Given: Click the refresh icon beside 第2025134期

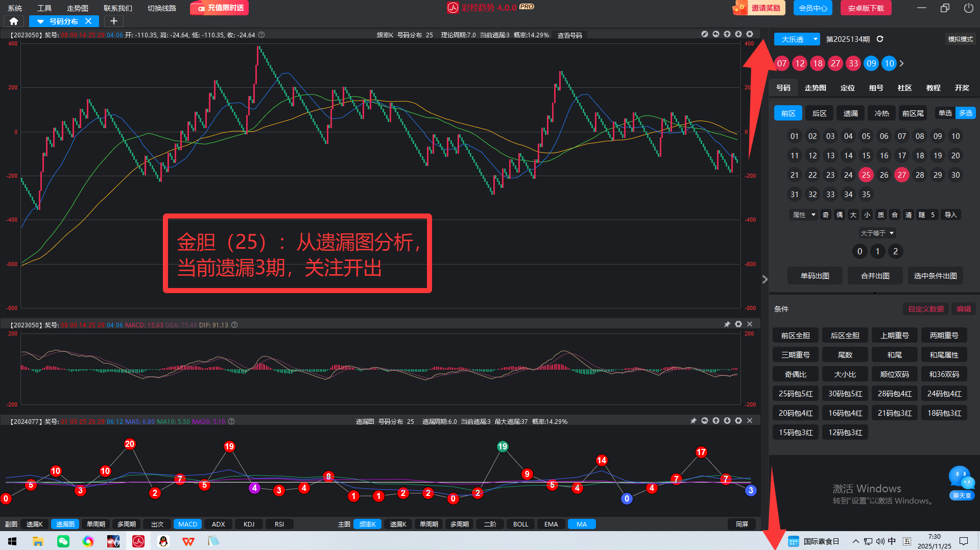Looking at the screenshot, I should pyautogui.click(x=880, y=39).
